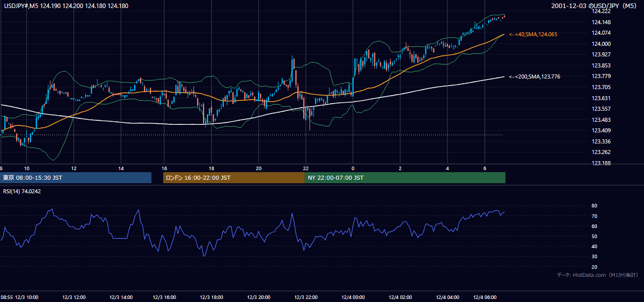Click price axis value 123.631

click(x=601, y=98)
